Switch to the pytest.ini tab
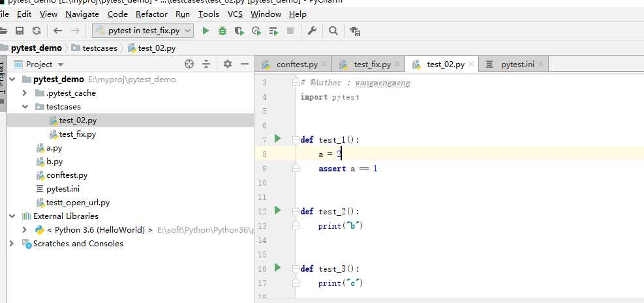 pyautogui.click(x=513, y=65)
